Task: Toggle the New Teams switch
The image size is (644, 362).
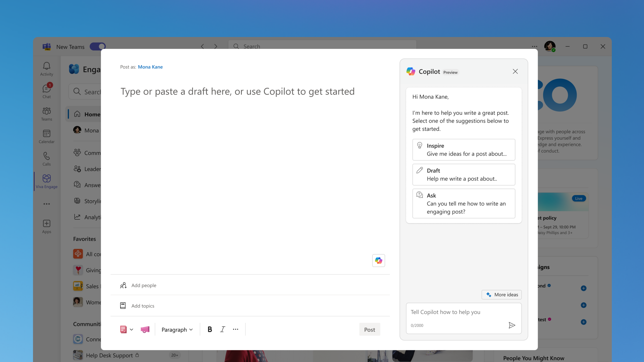Action: (x=98, y=46)
